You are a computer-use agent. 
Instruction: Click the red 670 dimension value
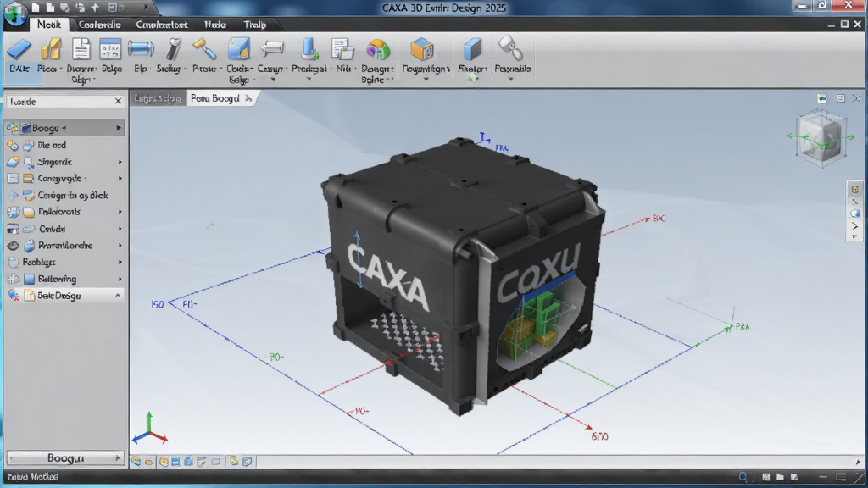tap(599, 436)
